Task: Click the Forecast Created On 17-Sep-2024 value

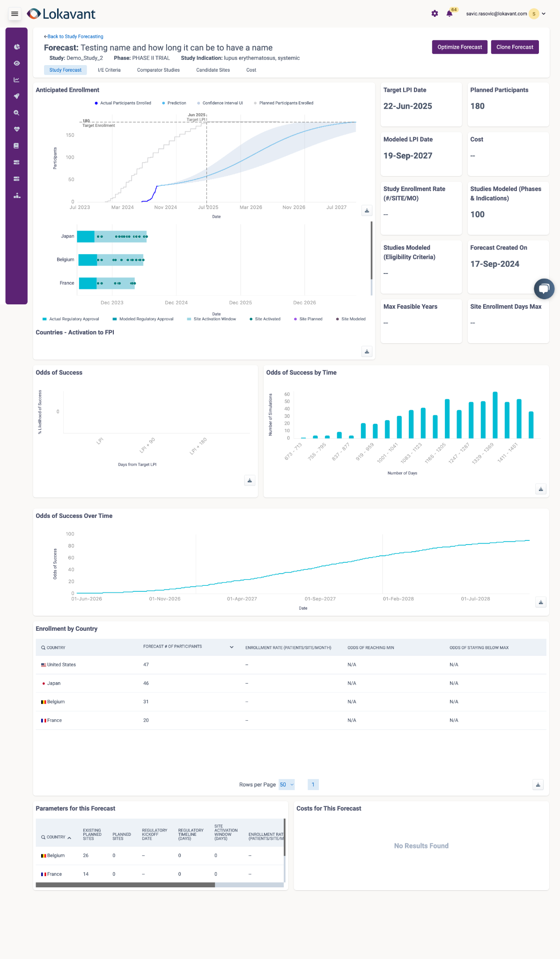Action: 495,264
